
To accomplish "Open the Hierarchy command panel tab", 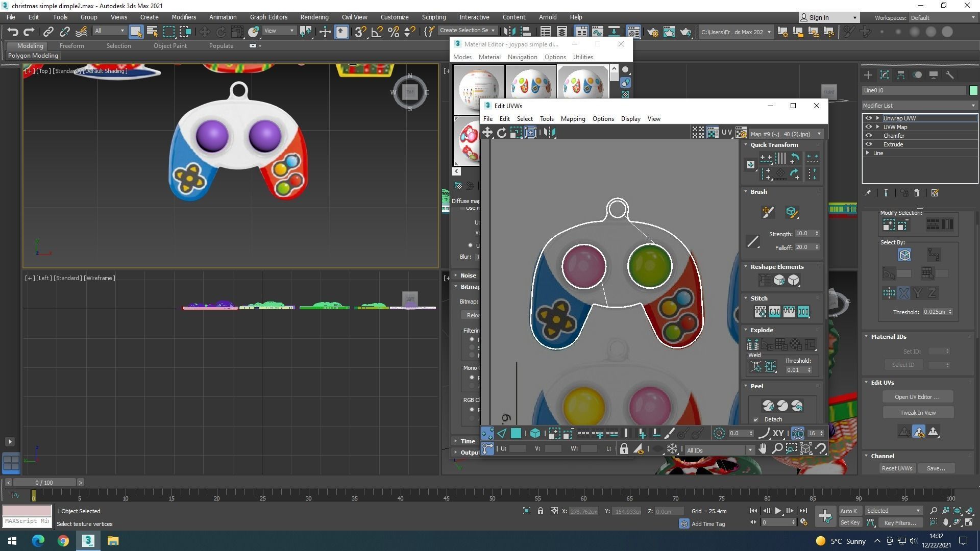I will pyautogui.click(x=901, y=75).
